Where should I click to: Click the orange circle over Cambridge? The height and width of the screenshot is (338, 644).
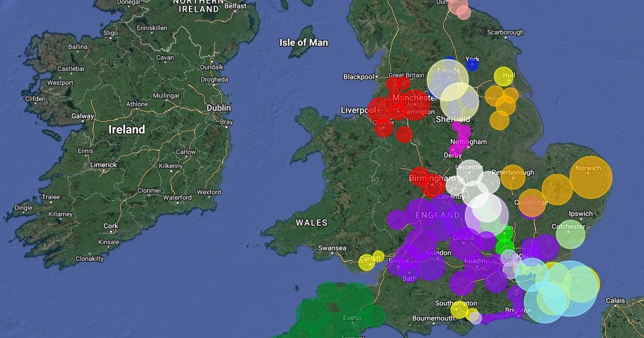(532, 203)
